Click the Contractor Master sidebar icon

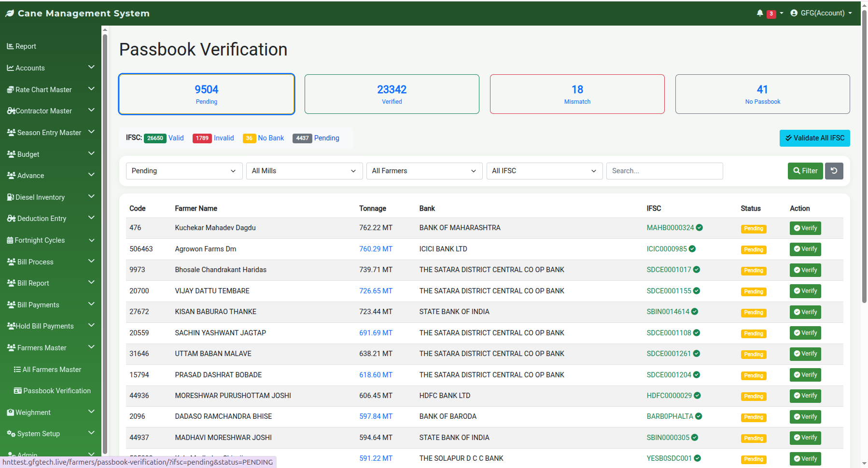11,111
